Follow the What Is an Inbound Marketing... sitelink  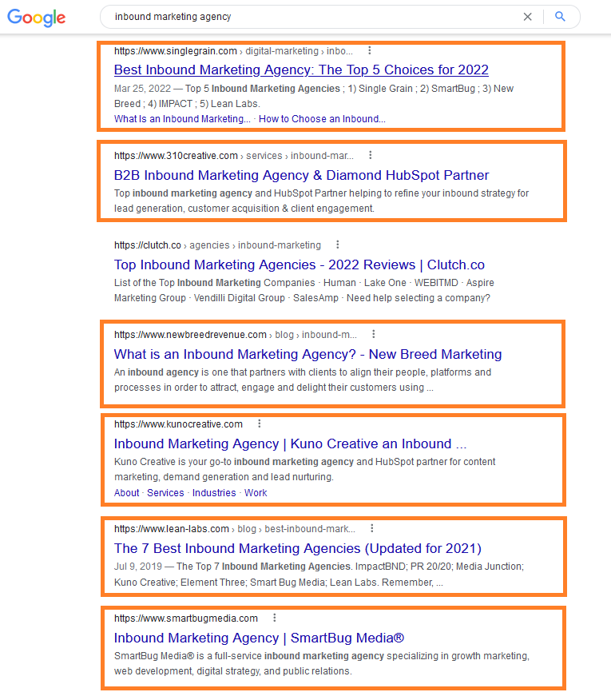(182, 119)
